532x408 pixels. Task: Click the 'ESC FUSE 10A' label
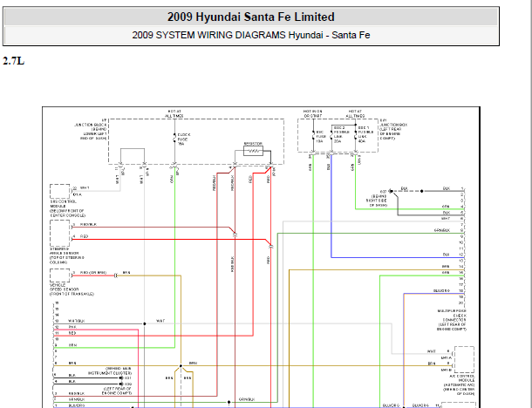(320, 137)
